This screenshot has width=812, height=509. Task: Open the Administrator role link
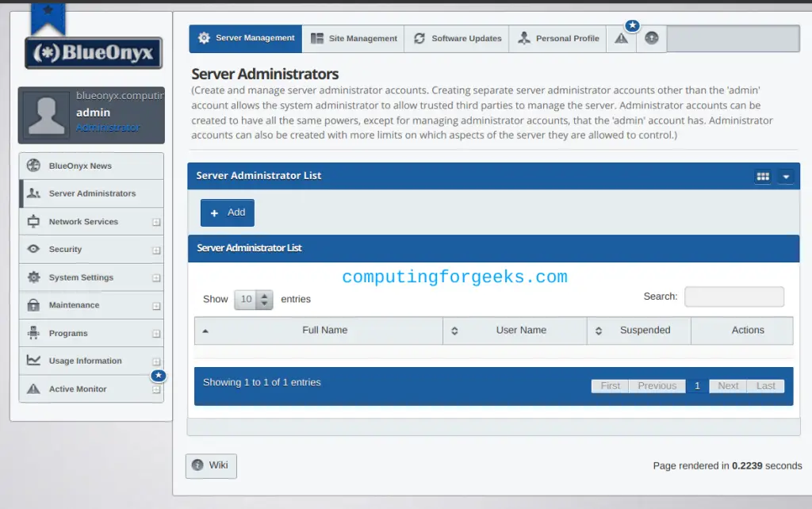[108, 128]
